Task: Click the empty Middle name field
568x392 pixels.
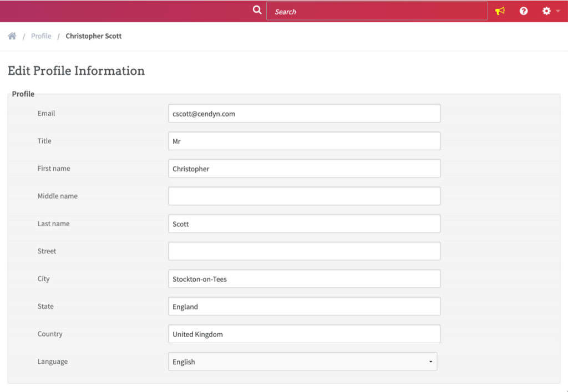Action: [304, 196]
